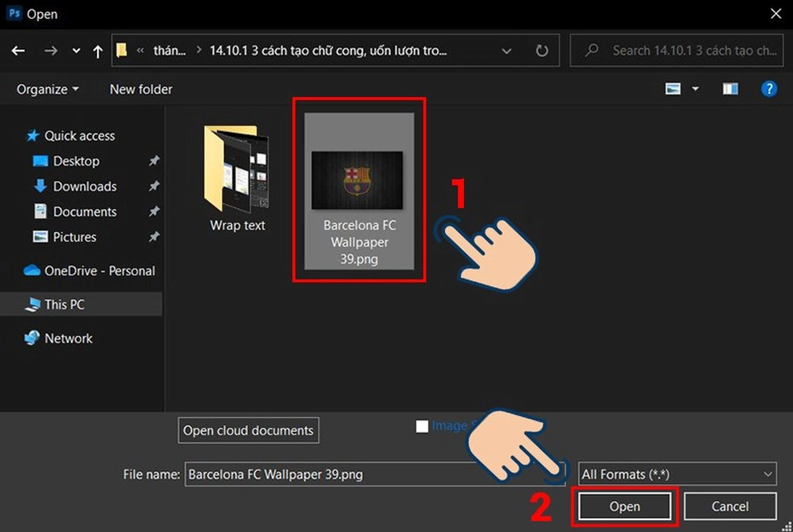
Task: Open the help question mark icon
Action: [x=769, y=89]
